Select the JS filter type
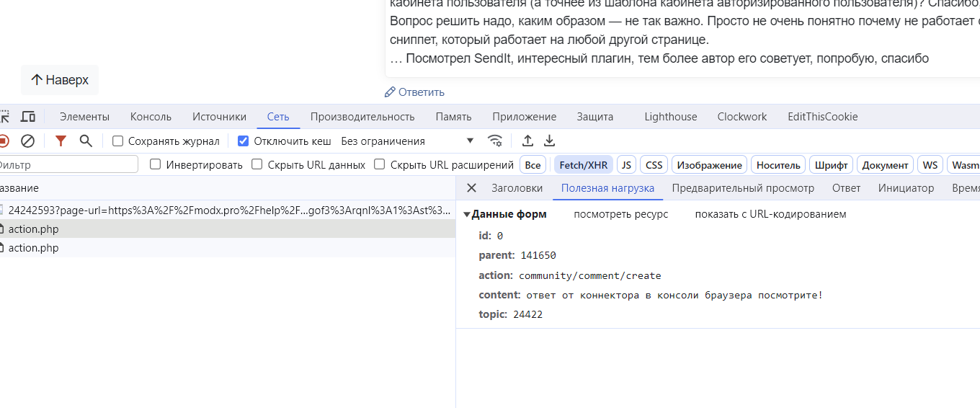980x408 pixels. click(626, 165)
